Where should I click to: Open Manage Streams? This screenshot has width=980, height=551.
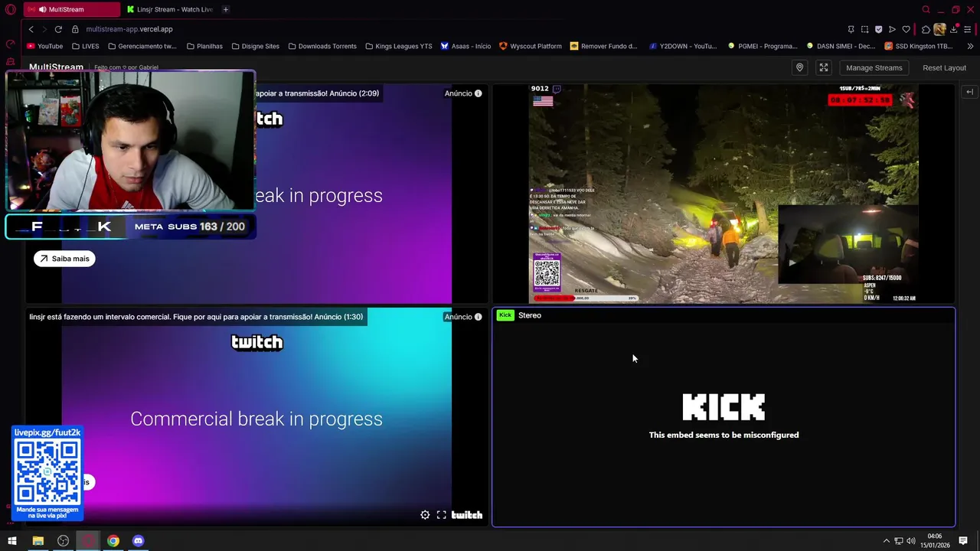(874, 67)
